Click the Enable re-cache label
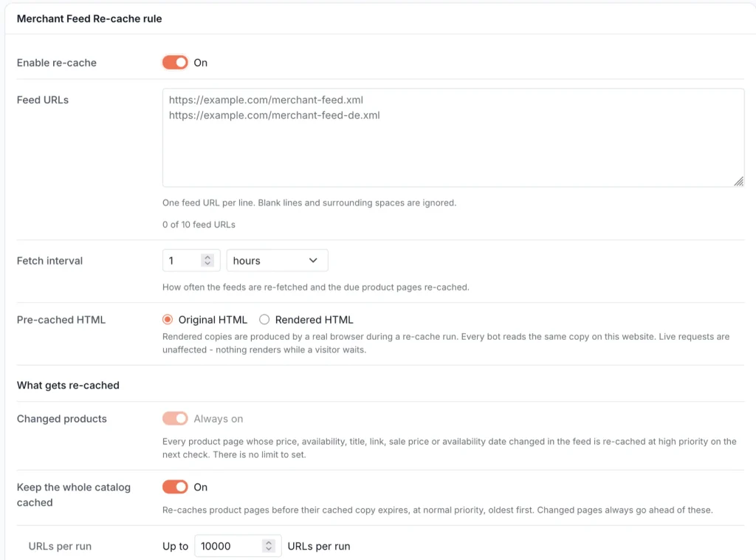The height and width of the screenshot is (560, 756). [x=56, y=63]
